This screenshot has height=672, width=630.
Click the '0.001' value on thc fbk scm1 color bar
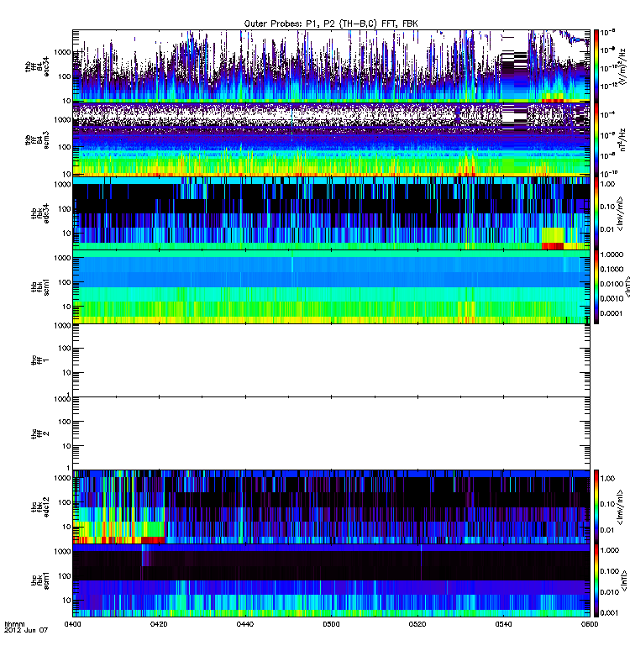610,612
